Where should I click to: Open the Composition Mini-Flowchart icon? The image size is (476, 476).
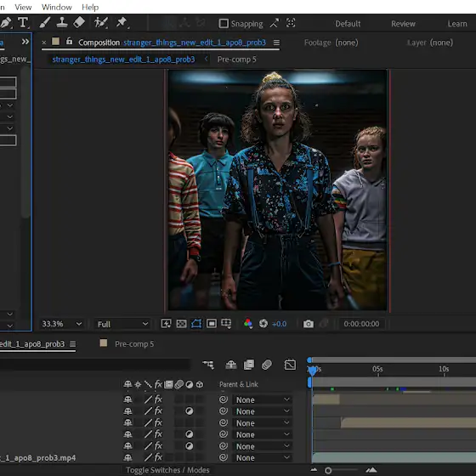[208, 365]
